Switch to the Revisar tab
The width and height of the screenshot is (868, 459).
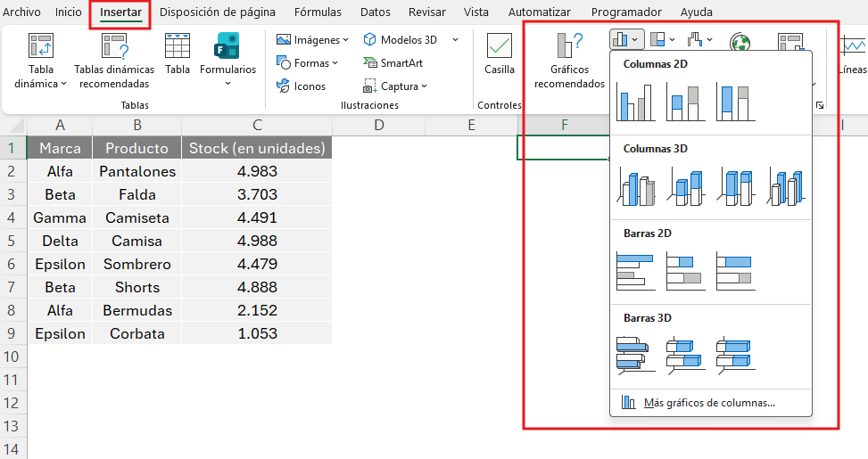[x=426, y=12]
